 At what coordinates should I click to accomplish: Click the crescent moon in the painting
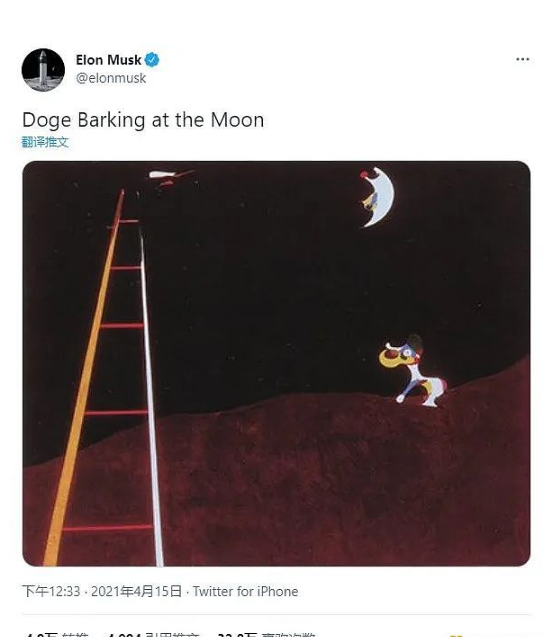point(378,197)
